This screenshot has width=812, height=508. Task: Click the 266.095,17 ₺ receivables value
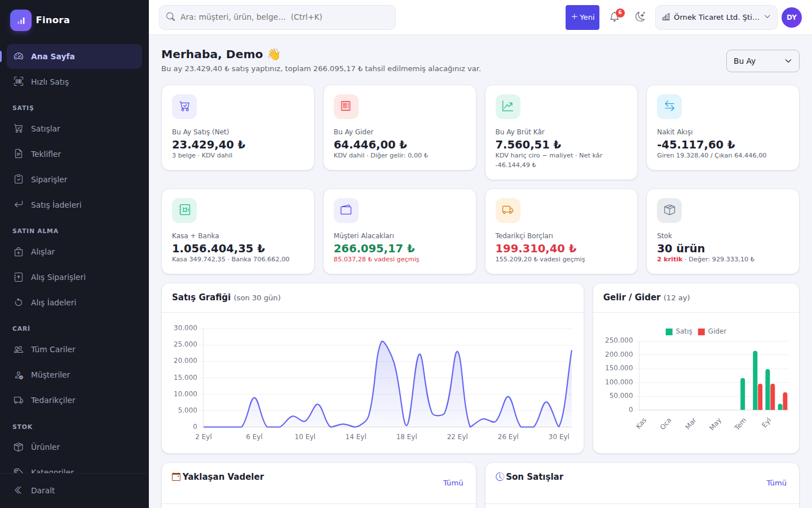[374, 248]
